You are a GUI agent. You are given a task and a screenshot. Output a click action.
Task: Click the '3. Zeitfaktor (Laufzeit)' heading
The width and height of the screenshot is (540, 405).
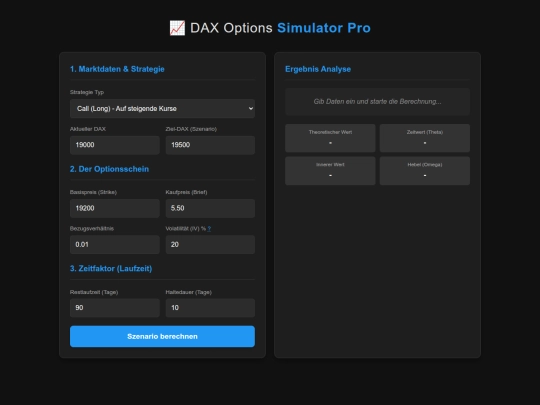(111, 269)
